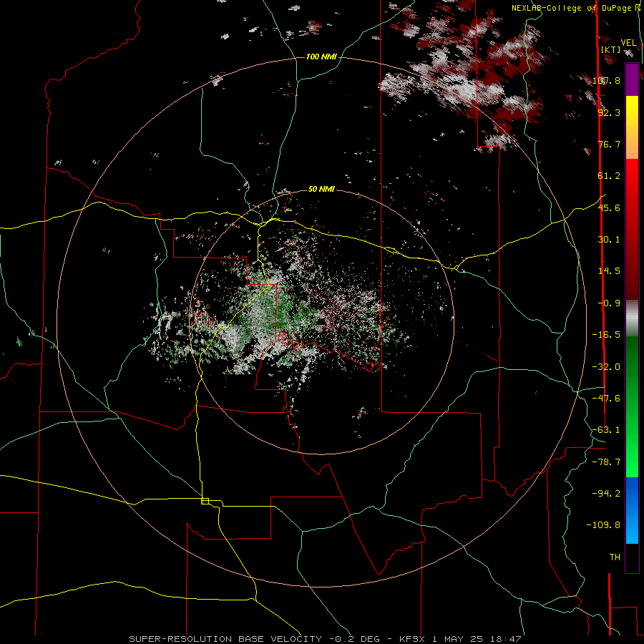Click the 50 NMI range ring label
The height and width of the screenshot is (644, 644).
(x=321, y=189)
